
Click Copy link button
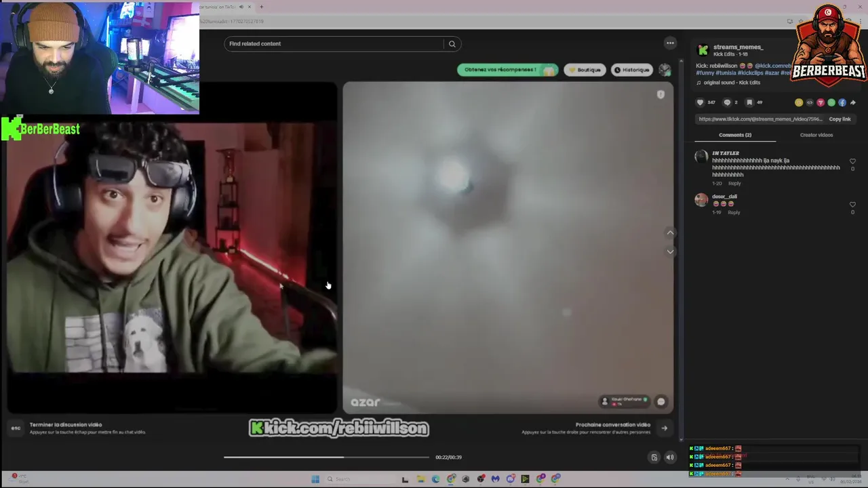pos(840,119)
